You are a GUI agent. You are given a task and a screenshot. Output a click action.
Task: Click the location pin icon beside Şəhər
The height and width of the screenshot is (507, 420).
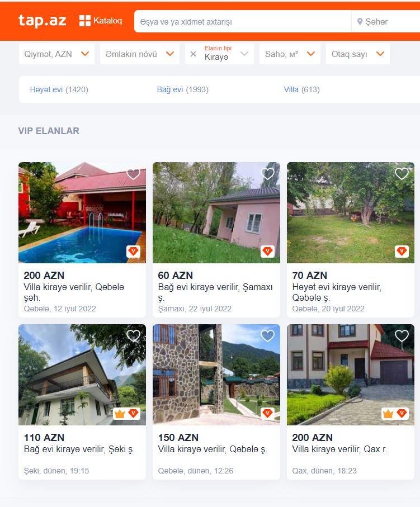pyautogui.click(x=360, y=22)
